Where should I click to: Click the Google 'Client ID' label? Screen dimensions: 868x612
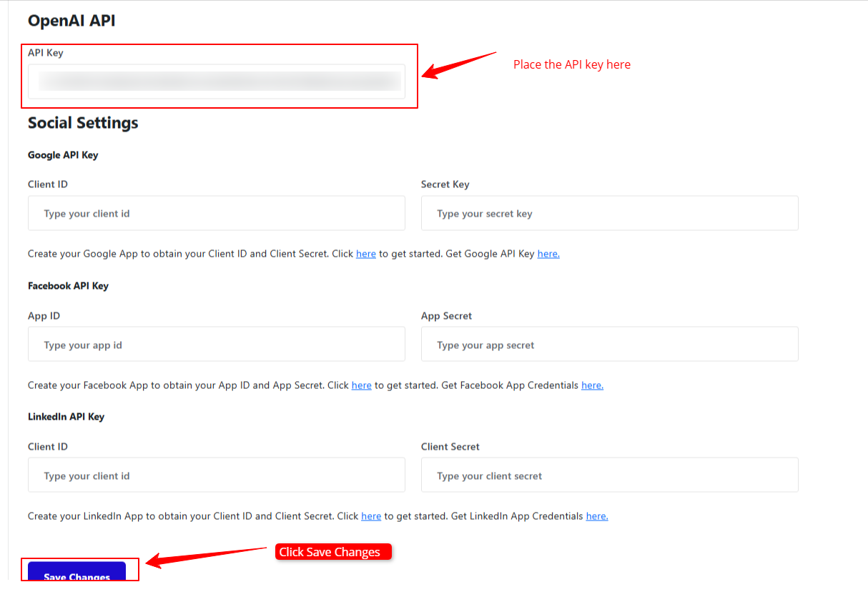point(48,184)
